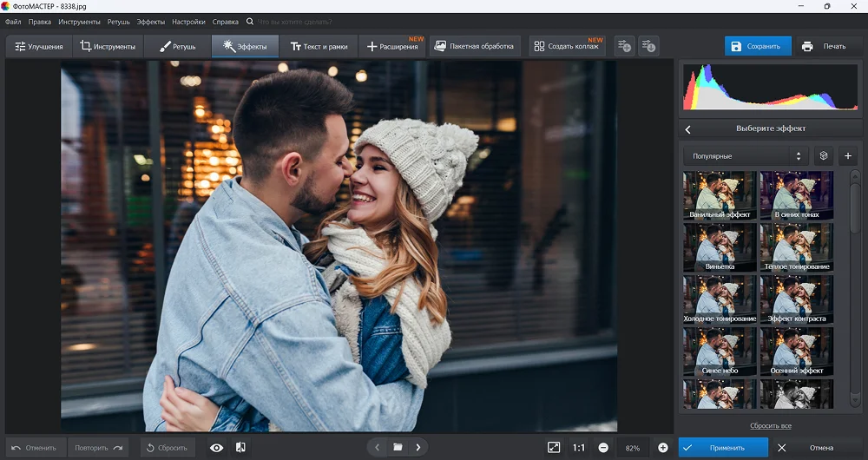The width and height of the screenshot is (868, 460).
Task: Open the Эффекты menu in menu bar
Action: click(x=150, y=21)
